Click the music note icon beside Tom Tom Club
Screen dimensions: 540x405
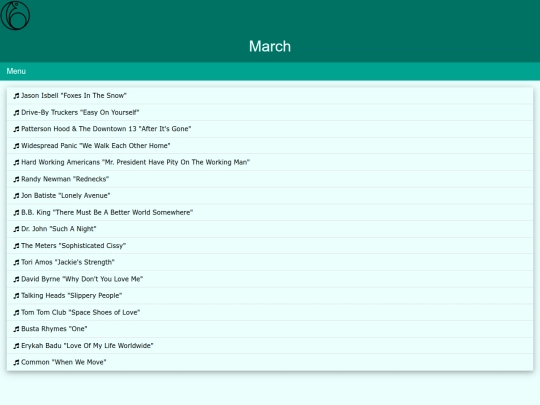(x=16, y=313)
